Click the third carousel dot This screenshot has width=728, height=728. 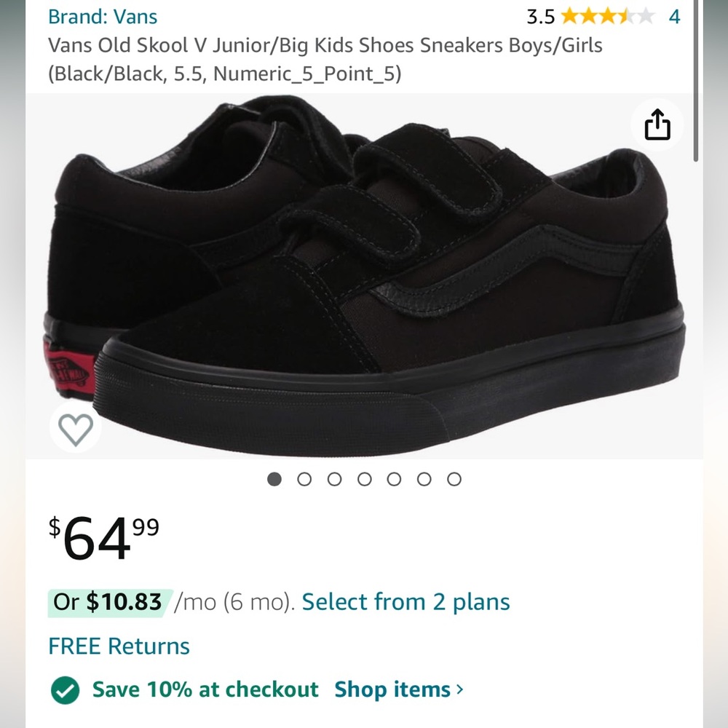tap(334, 479)
